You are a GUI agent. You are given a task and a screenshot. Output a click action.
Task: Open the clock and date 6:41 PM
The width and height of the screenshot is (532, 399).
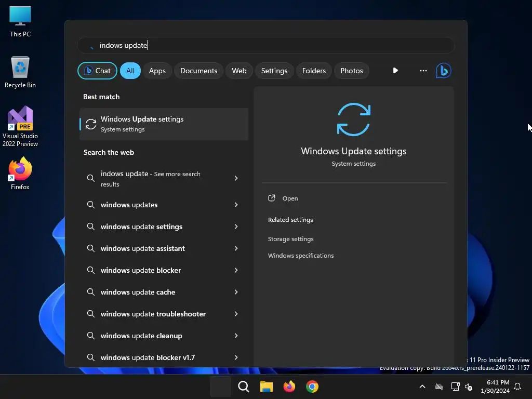[x=495, y=387]
